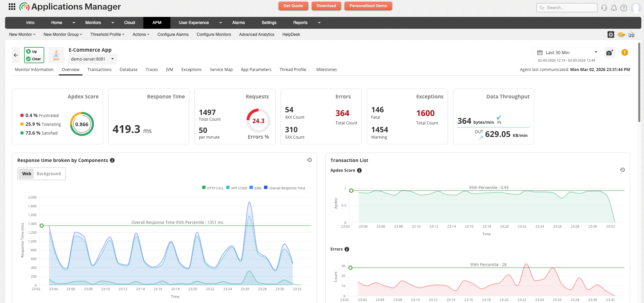Image resolution: width=644 pixels, height=303 pixels.
Task: Click the Clear health status icon
Action: pyautogui.click(x=28, y=59)
